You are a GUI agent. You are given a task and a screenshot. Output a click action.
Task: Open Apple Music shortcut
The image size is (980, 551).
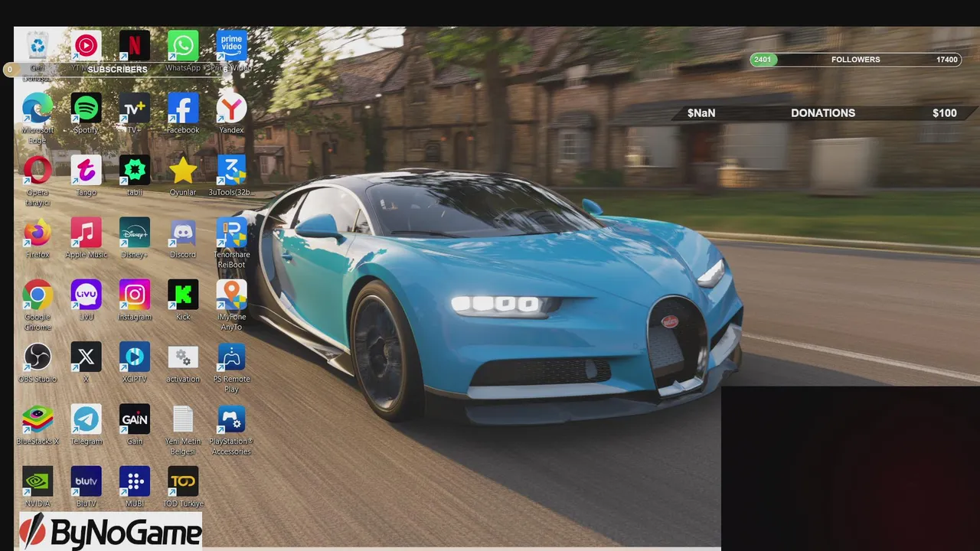click(87, 232)
